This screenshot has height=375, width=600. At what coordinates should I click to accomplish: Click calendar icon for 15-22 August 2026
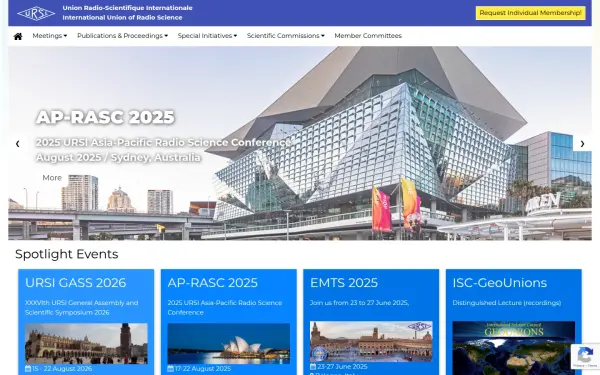[x=28, y=368]
